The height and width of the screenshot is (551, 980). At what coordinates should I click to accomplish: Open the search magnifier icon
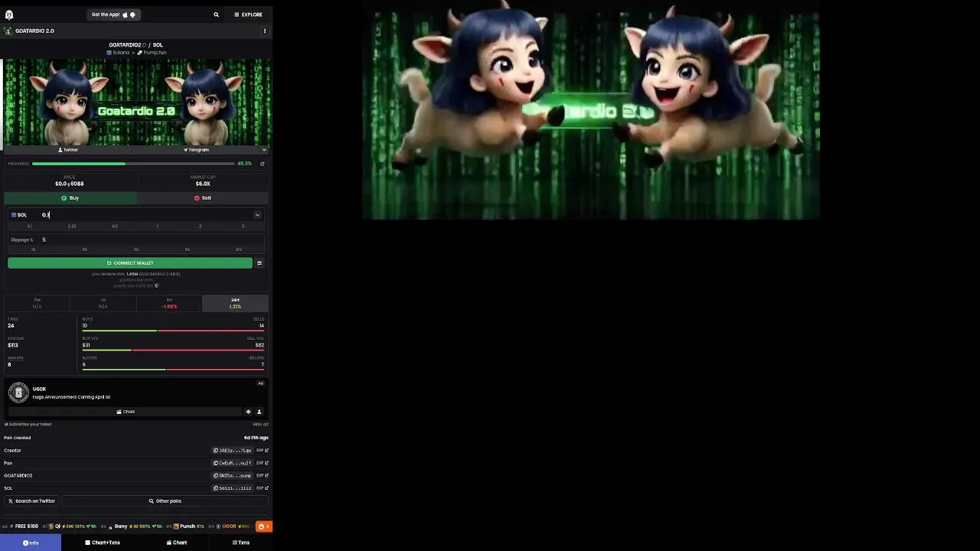(216, 15)
